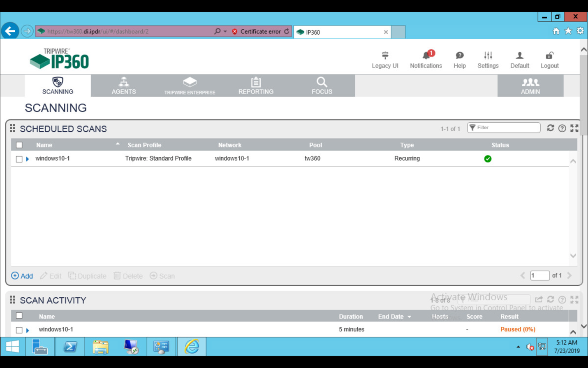Open browser tools gear icon
The image size is (588, 368).
[580, 31]
